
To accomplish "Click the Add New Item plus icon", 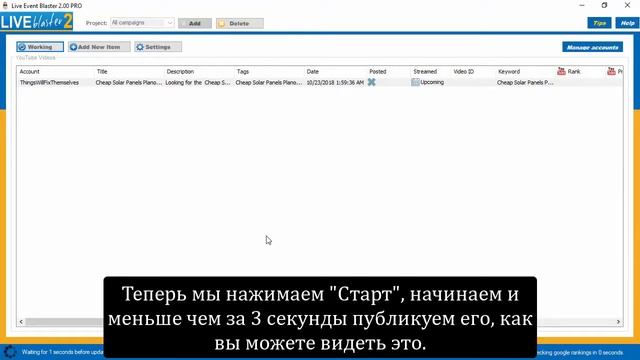I will click(x=73, y=47).
